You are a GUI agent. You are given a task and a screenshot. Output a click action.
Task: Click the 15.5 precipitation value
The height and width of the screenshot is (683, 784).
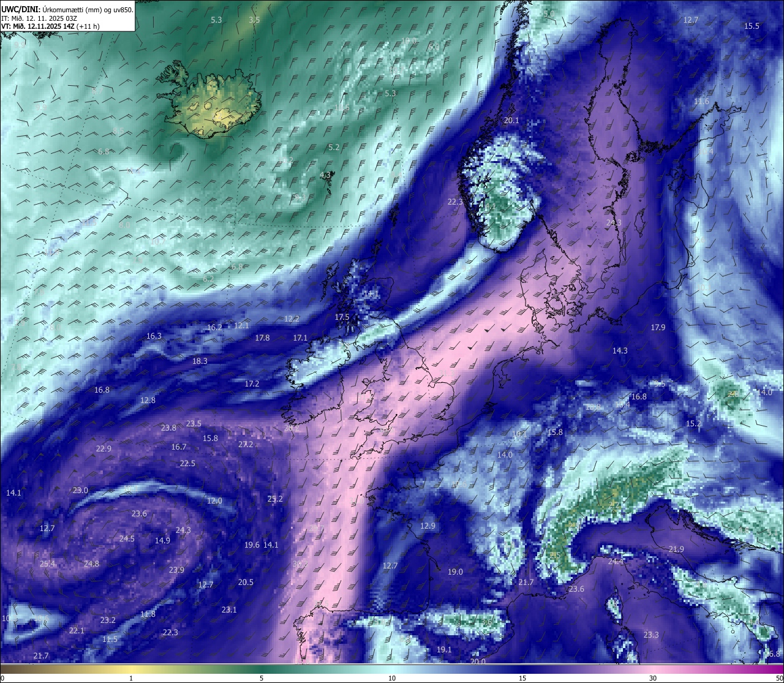752,26
